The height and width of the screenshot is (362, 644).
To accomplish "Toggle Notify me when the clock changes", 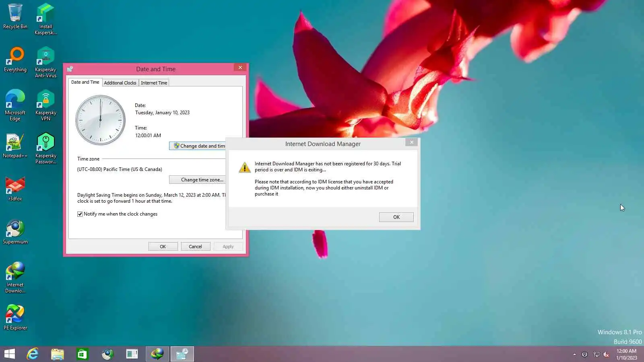I will coord(80,214).
